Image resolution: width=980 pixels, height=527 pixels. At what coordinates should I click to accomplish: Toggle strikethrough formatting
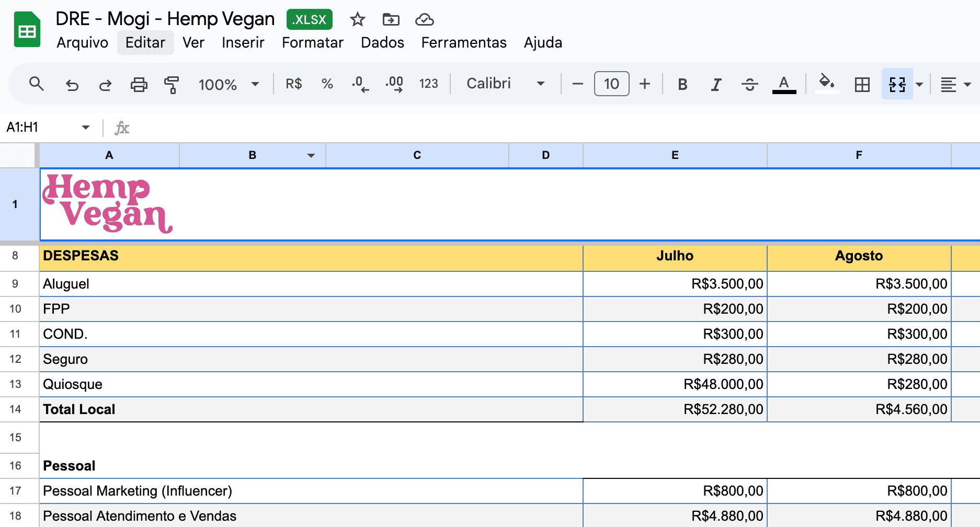[749, 84]
